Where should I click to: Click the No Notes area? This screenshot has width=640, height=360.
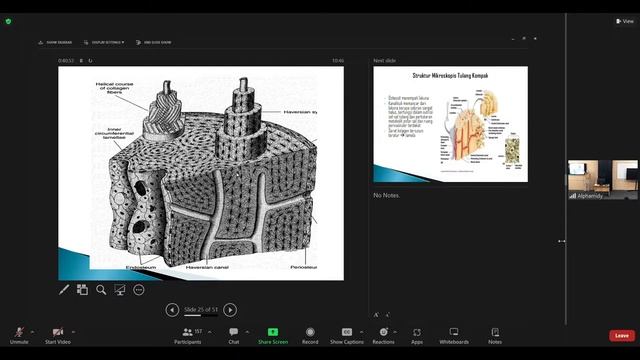tap(387, 196)
